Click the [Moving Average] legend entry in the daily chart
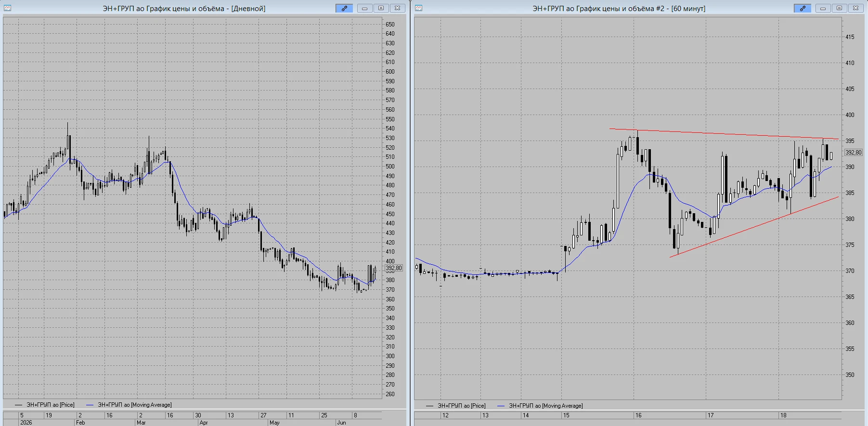868x426 pixels. [x=129, y=405]
